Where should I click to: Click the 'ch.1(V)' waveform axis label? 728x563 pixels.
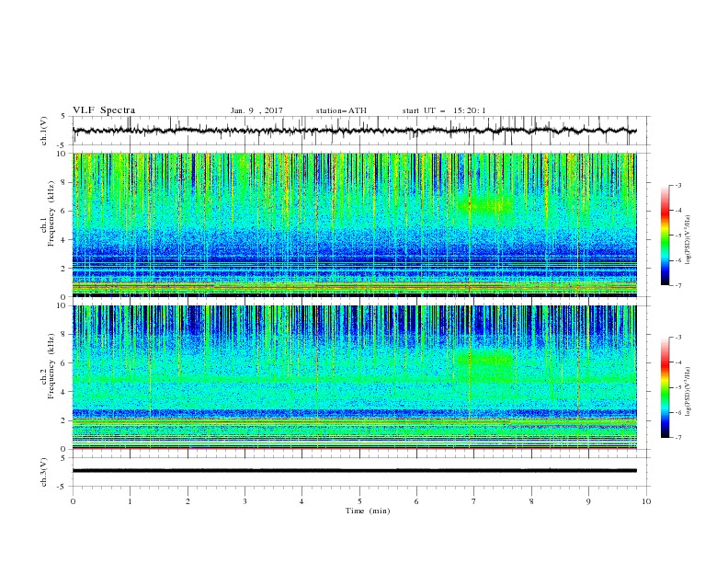[x=44, y=131]
